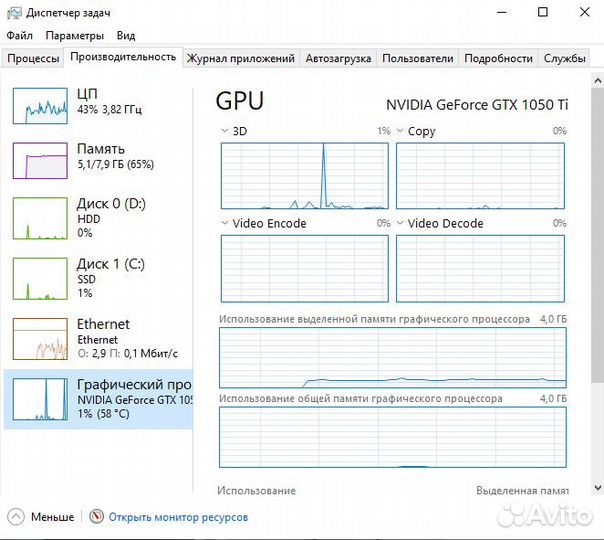The width and height of the screenshot is (604, 540).
Task: Click Открыть монитор ресурсов link
Action: coord(178,517)
